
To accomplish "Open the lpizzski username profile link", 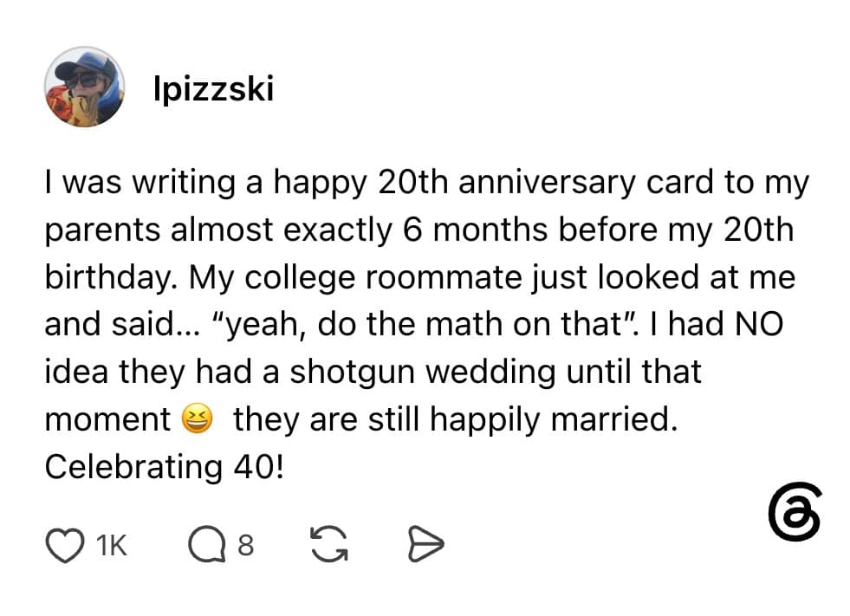I will point(214,88).
